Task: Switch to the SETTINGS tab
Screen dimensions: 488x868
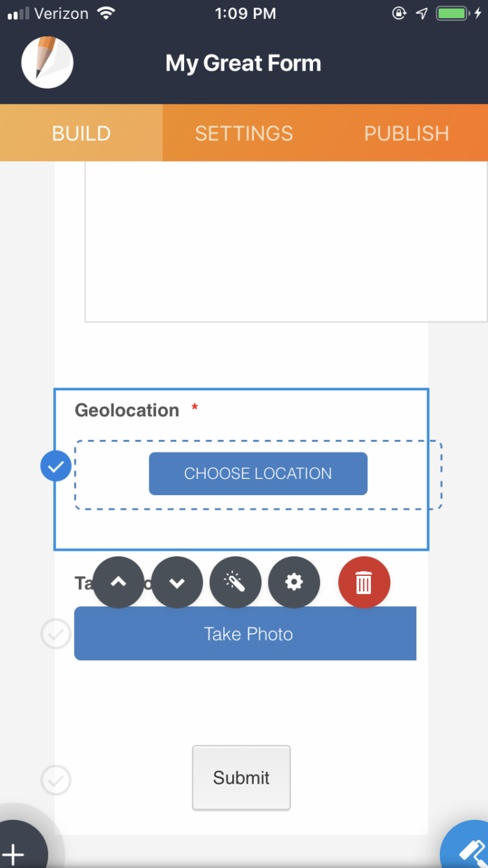Action: point(243,132)
